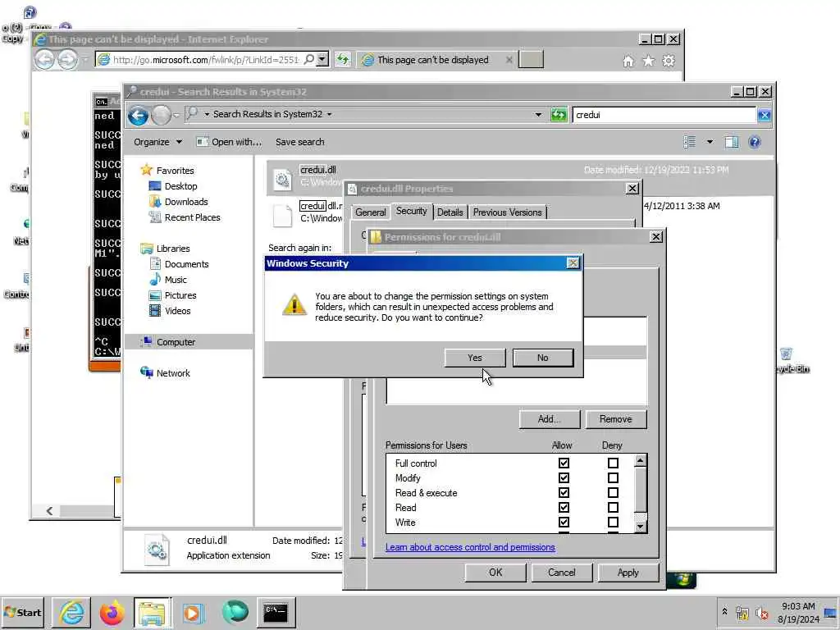This screenshot has height=630, width=840.
Task: Open Command Prompt from taskbar
Action: coord(276,612)
